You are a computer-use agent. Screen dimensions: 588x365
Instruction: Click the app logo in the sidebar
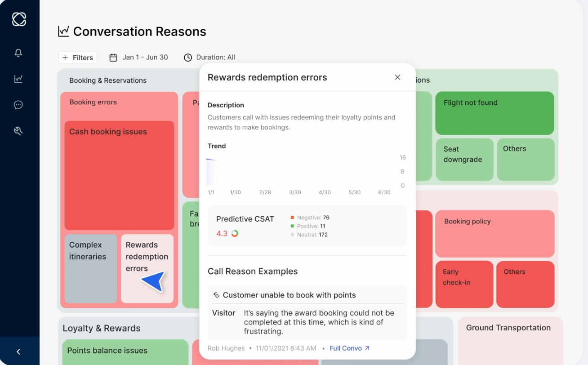point(19,19)
